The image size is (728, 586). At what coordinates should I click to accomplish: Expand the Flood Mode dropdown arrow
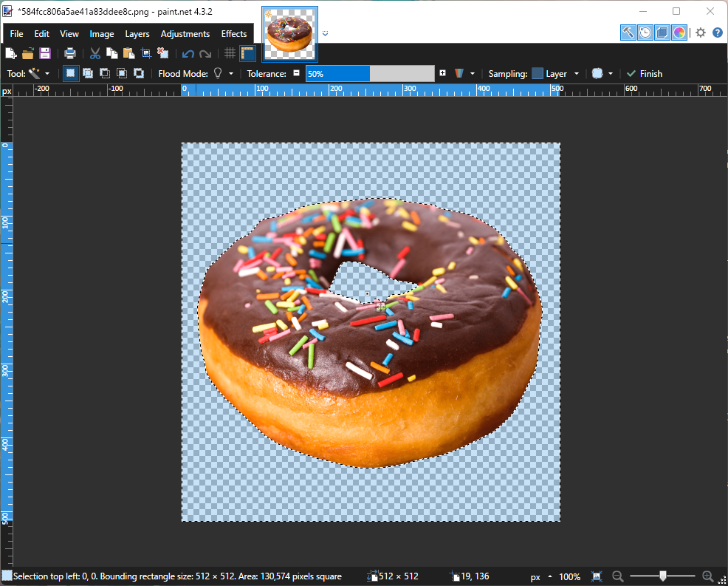coord(231,74)
